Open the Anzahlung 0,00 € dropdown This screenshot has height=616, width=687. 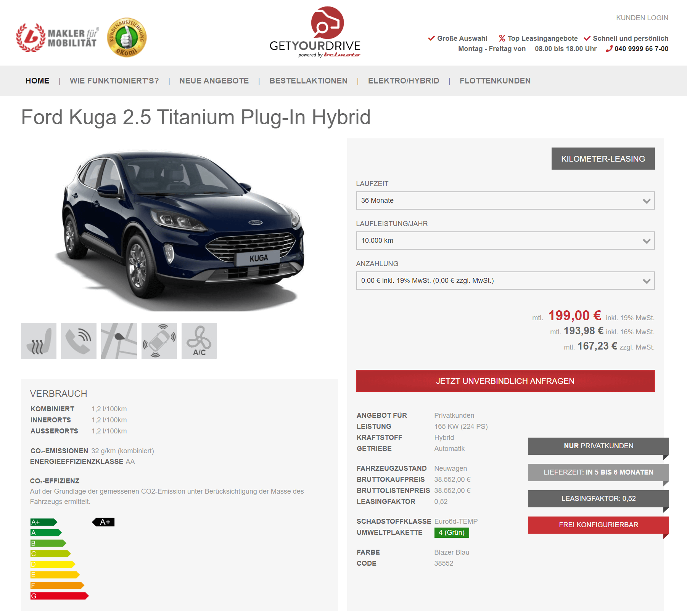click(x=505, y=281)
